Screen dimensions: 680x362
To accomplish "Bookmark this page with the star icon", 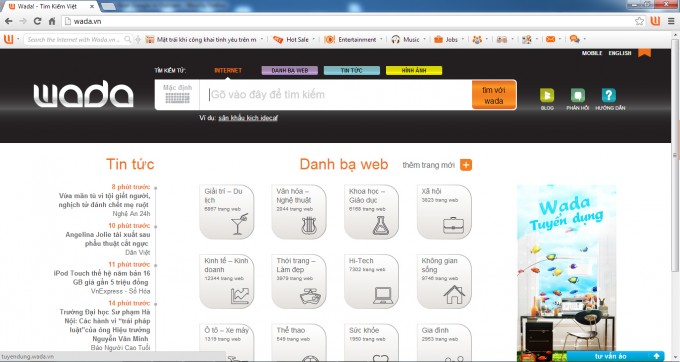I will (639, 21).
